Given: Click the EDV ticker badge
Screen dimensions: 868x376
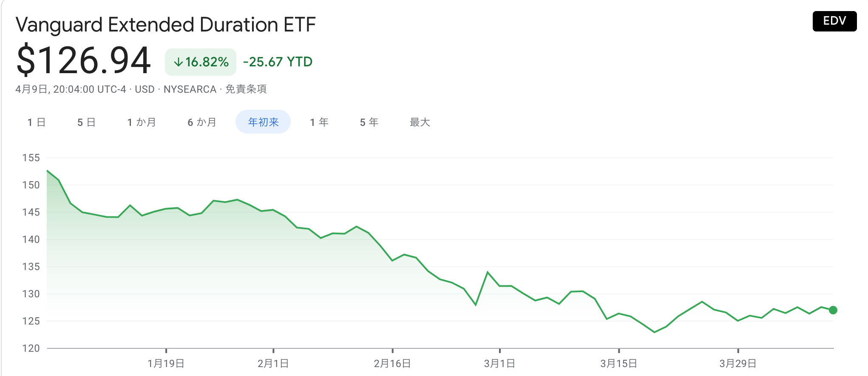Looking at the screenshot, I should pos(834,21).
